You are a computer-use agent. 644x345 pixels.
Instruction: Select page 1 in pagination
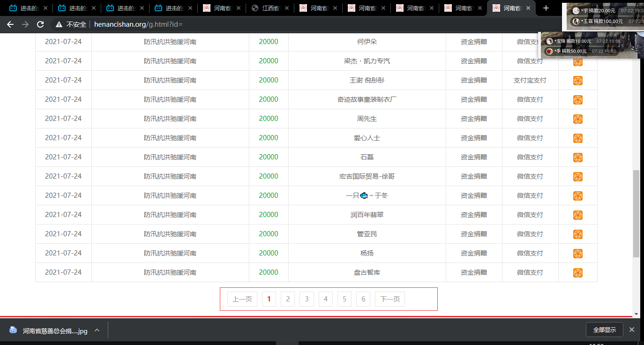pos(269,299)
